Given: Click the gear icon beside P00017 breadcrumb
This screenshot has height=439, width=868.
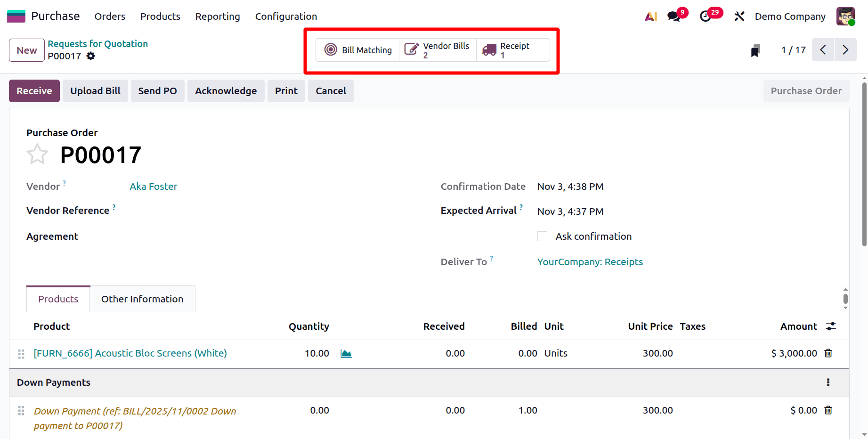Looking at the screenshot, I should click(x=90, y=56).
